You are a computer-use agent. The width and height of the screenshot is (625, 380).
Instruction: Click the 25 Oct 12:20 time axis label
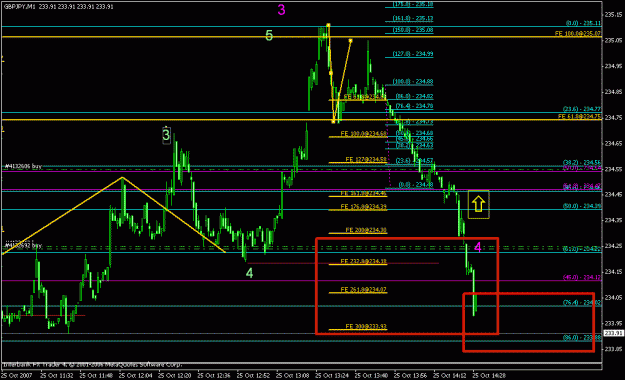tap(175, 376)
